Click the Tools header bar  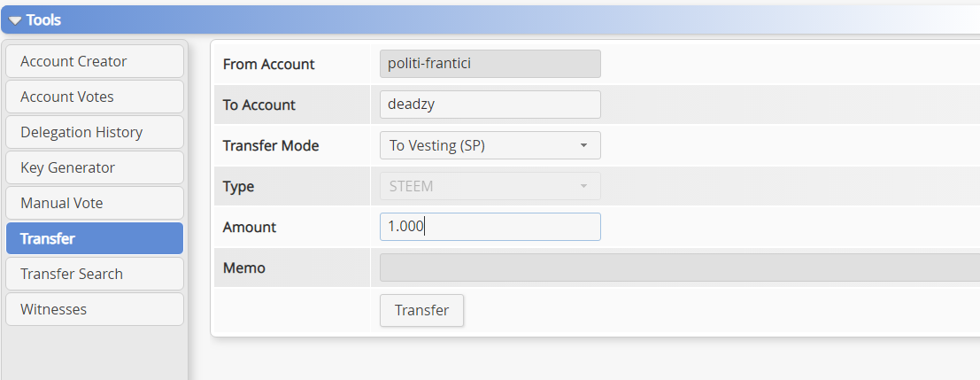point(490,20)
